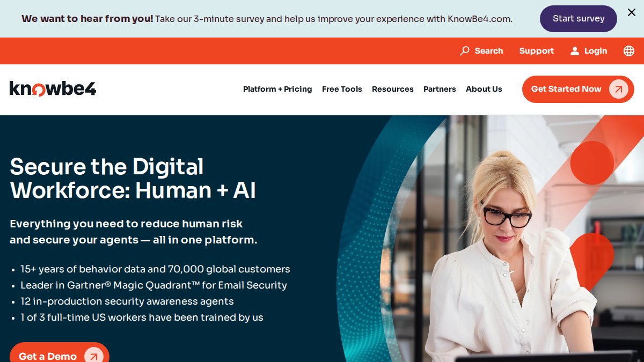
Task: Choose Partners in the navigation bar
Action: (440, 89)
